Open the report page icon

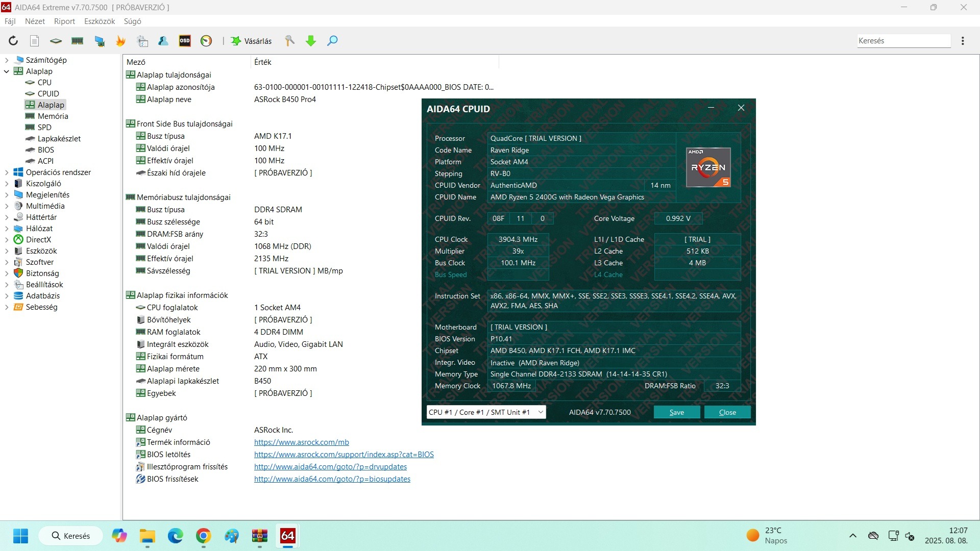pos(34,41)
